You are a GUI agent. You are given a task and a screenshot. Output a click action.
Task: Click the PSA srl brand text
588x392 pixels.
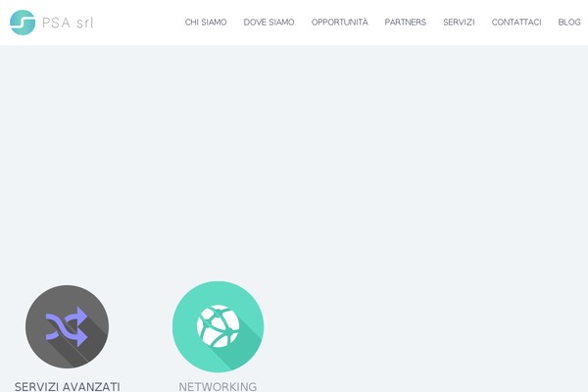click(68, 23)
